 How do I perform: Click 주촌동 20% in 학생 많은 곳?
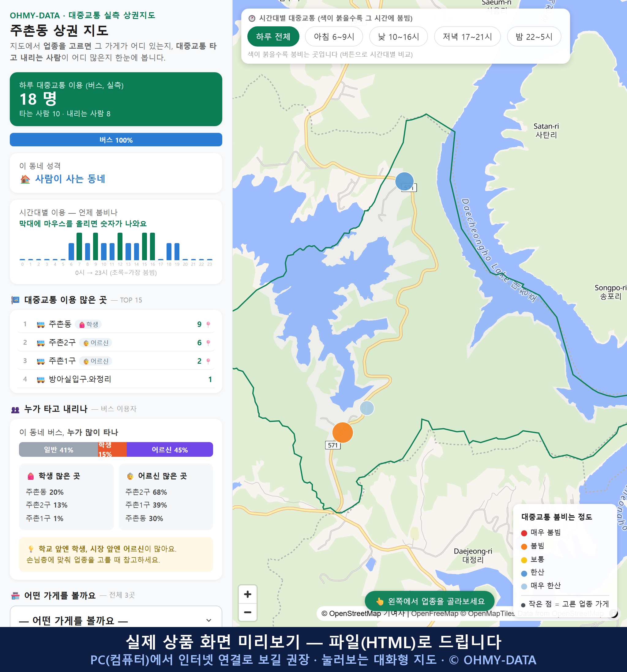(45, 492)
